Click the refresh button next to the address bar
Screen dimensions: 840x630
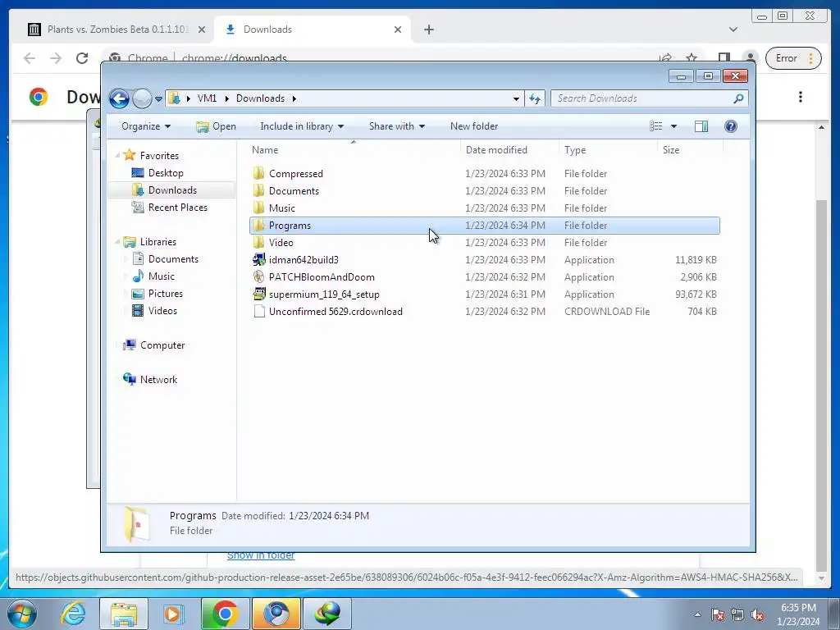(x=535, y=98)
